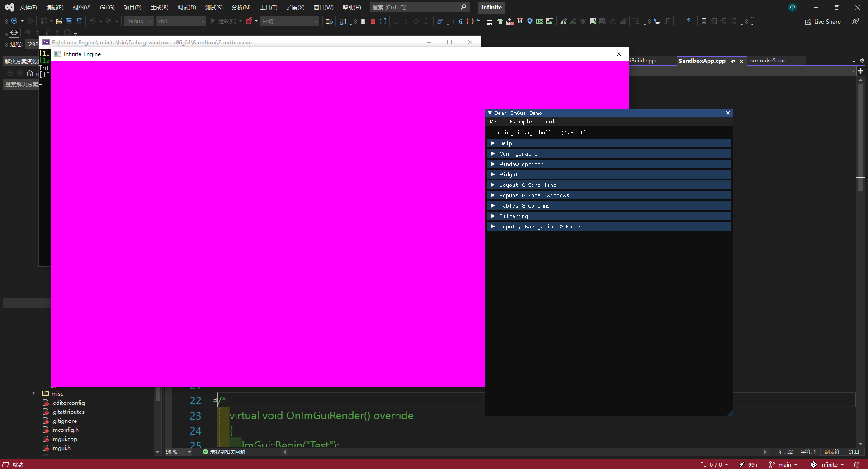Expand Layout & Scrolling in ImGui Demo
The width and height of the screenshot is (868, 469).
click(609, 185)
